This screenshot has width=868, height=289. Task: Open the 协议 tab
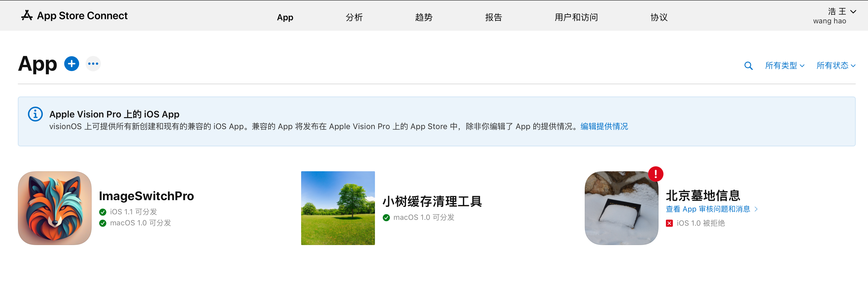[x=659, y=17]
